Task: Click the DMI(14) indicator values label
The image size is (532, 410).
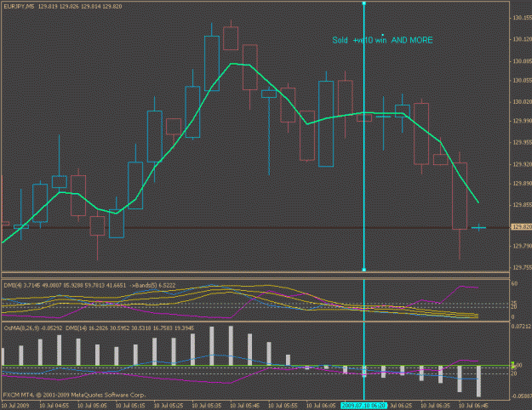Action: 130,328
